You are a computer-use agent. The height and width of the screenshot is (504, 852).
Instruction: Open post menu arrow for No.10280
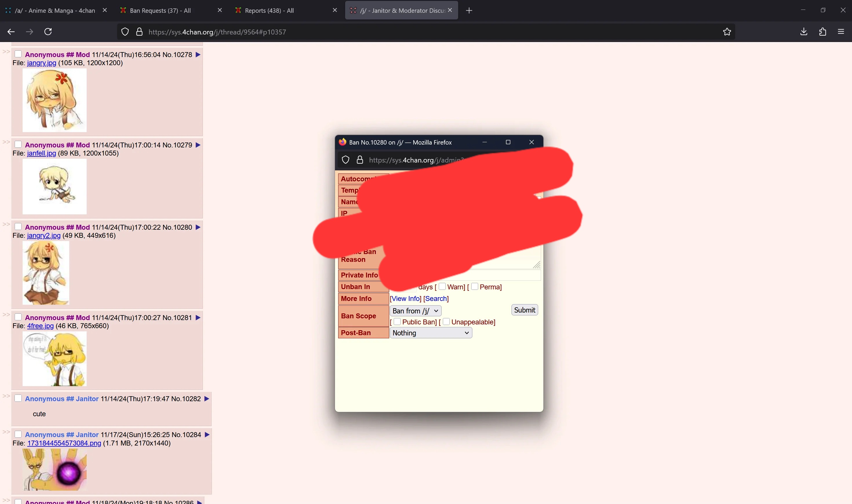coord(198,227)
